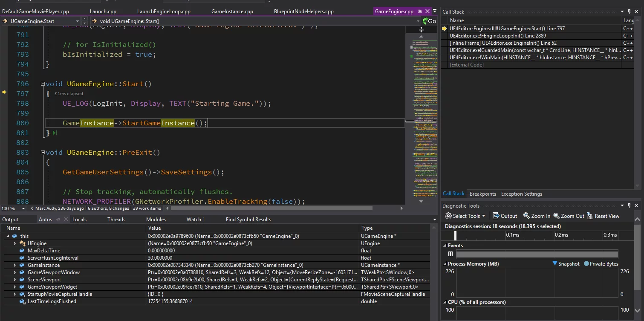The width and height of the screenshot is (644, 321).
Task: Collapse the Events section in diagnostics
Action: tap(445, 246)
